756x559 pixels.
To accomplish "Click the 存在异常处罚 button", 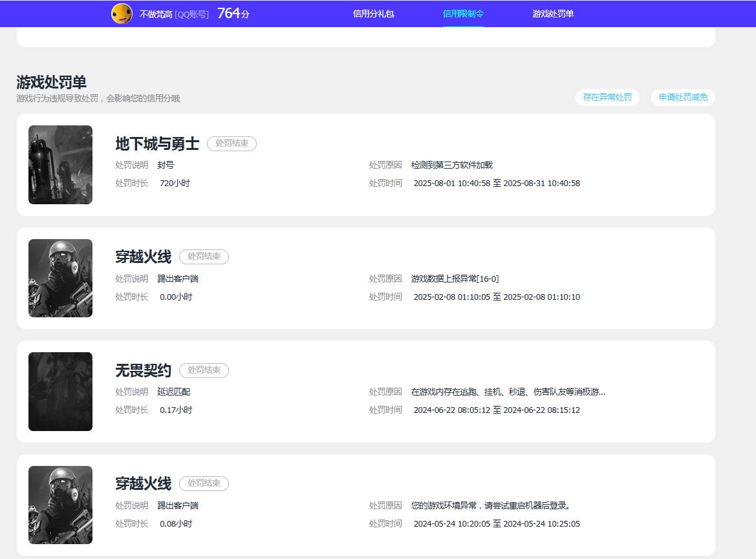I will [x=607, y=98].
